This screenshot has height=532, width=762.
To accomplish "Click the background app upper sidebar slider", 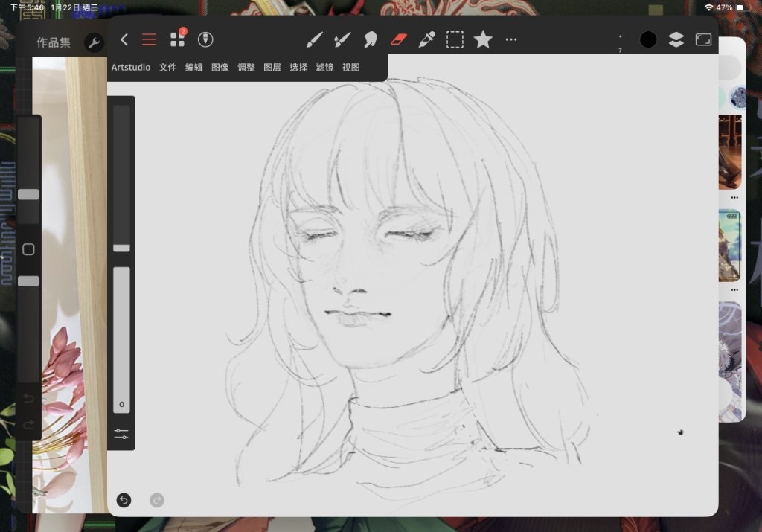I will coord(29,194).
